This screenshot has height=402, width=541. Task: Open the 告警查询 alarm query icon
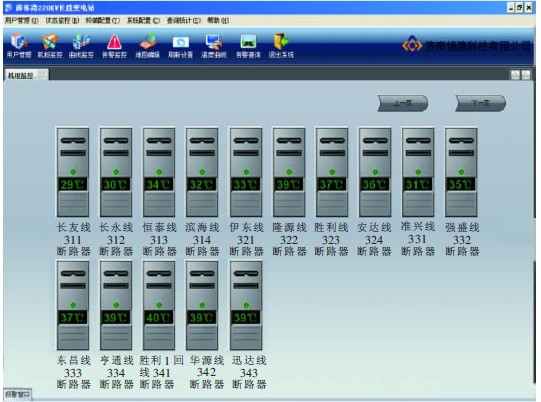(x=248, y=45)
